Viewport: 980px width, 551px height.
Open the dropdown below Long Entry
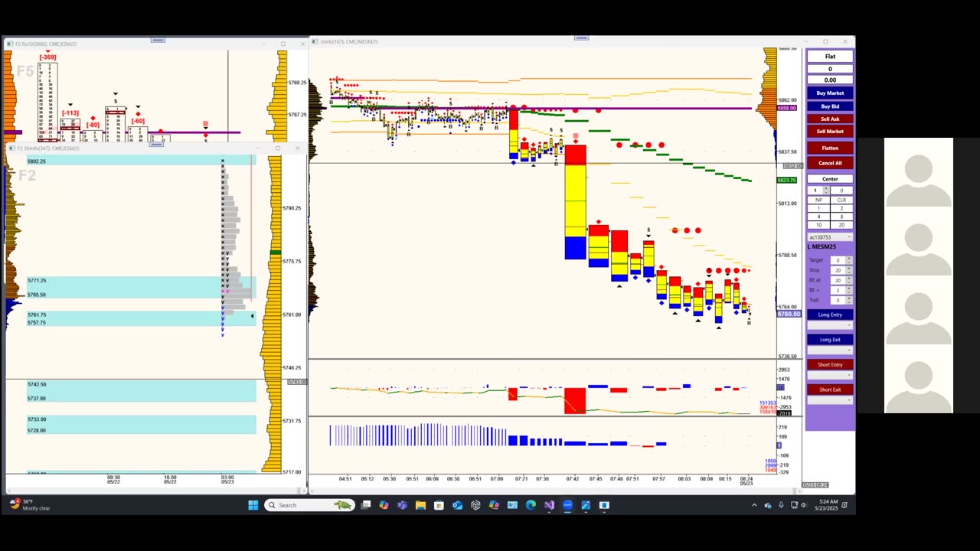pyautogui.click(x=830, y=325)
